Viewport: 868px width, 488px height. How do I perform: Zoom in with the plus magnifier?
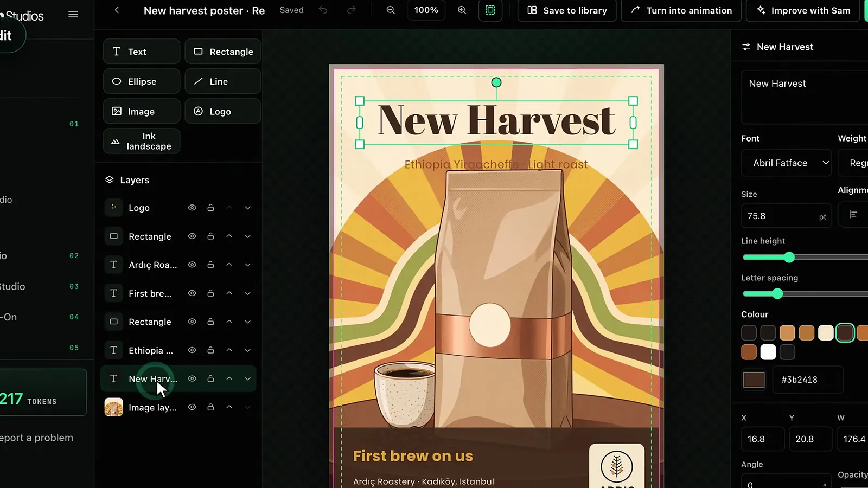(x=462, y=10)
